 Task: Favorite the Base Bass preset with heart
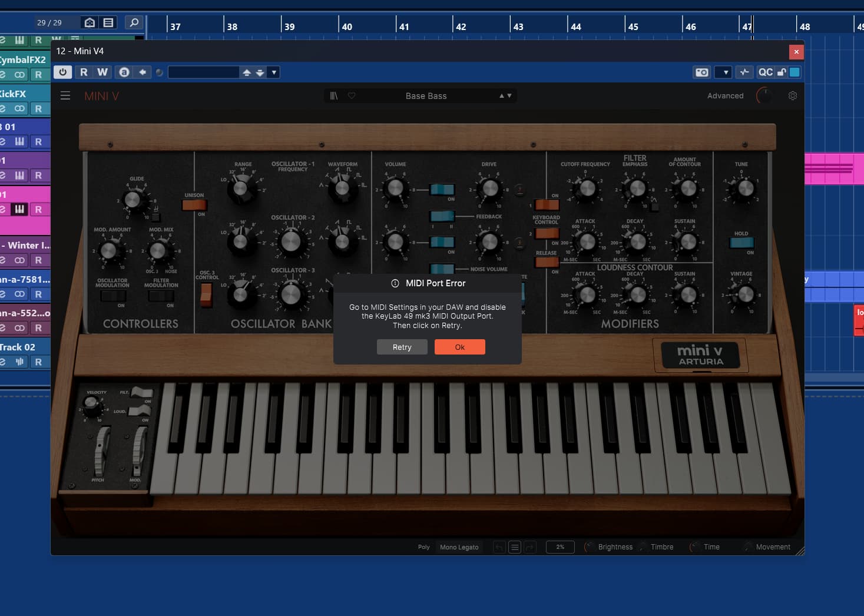tap(352, 95)
